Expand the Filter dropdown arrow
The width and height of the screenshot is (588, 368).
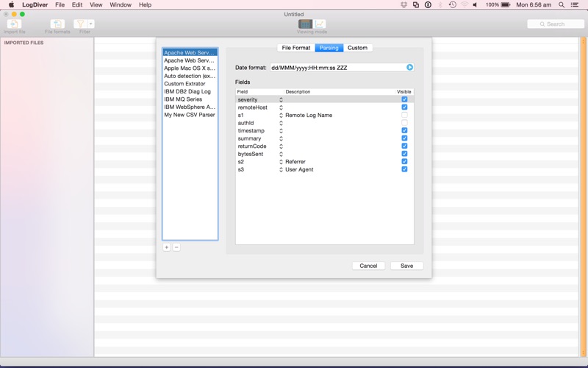coord(90,24)
